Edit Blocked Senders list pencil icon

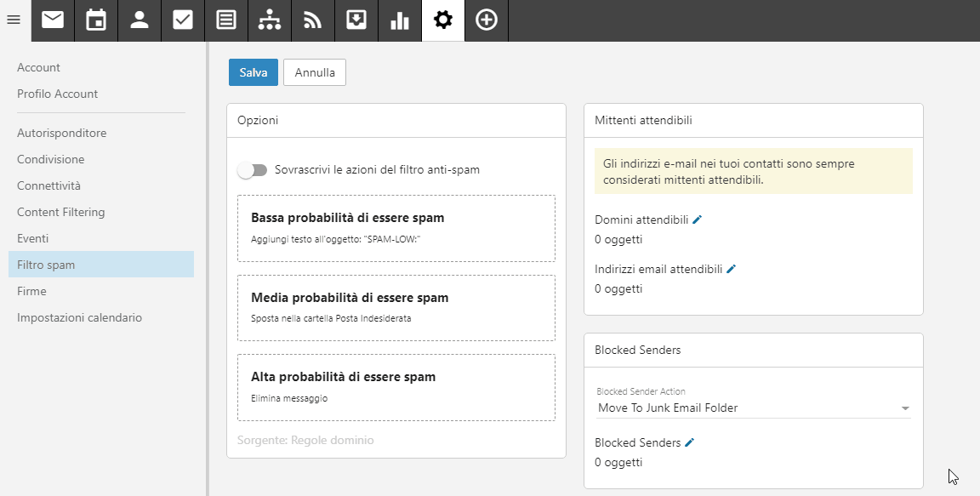point(689,442)
